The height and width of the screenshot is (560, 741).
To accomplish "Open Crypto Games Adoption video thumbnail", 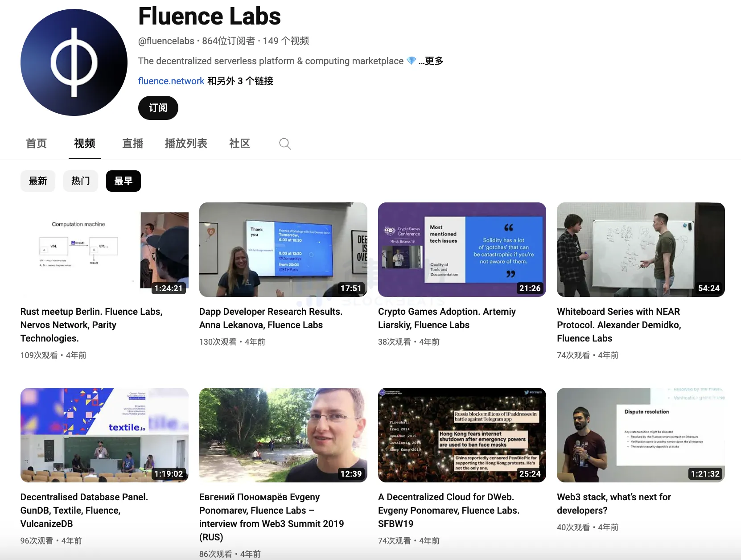I will tap(462, 250).
